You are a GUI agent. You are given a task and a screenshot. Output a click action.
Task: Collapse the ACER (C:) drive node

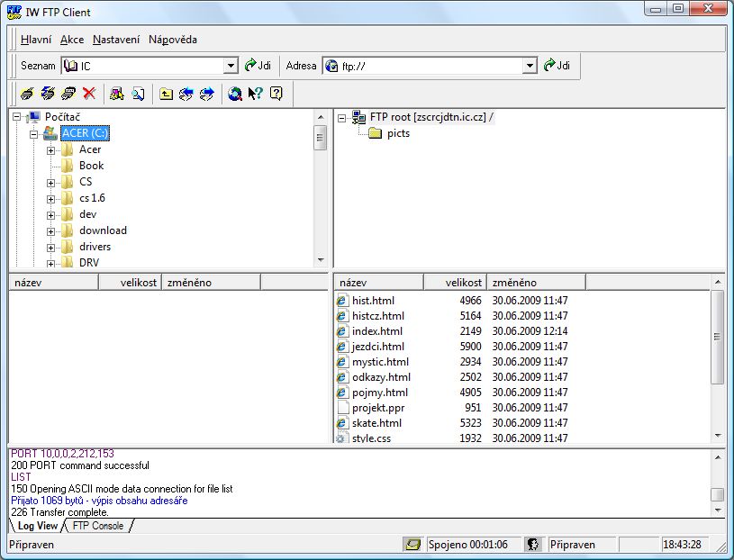tap(33, 135)
